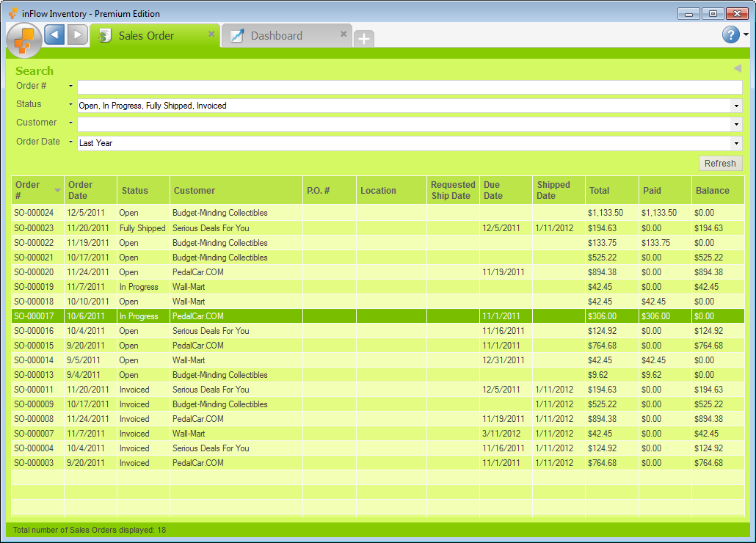Screen dimensions: 756x543
Task: Sort by the P.O. # column header
Action: [x=330, y=190]
